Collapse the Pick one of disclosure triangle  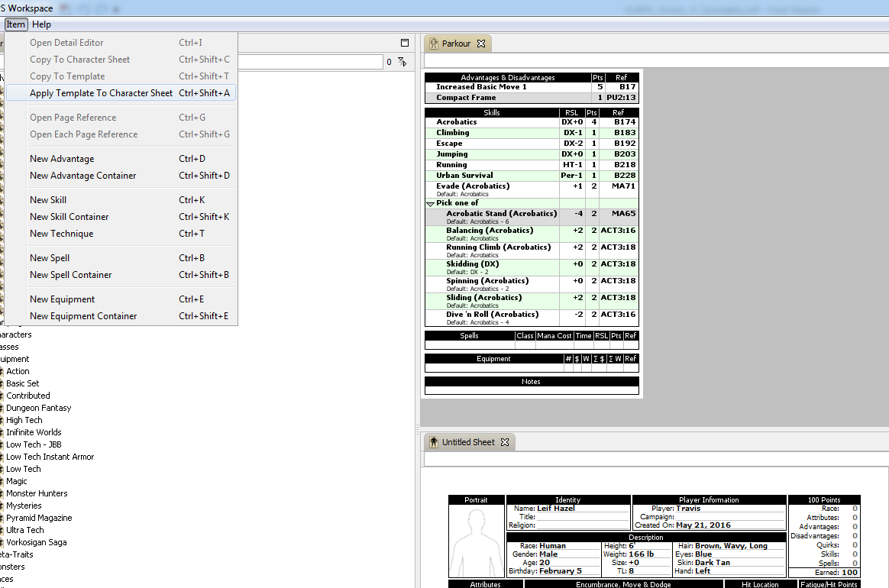[430, 202]
